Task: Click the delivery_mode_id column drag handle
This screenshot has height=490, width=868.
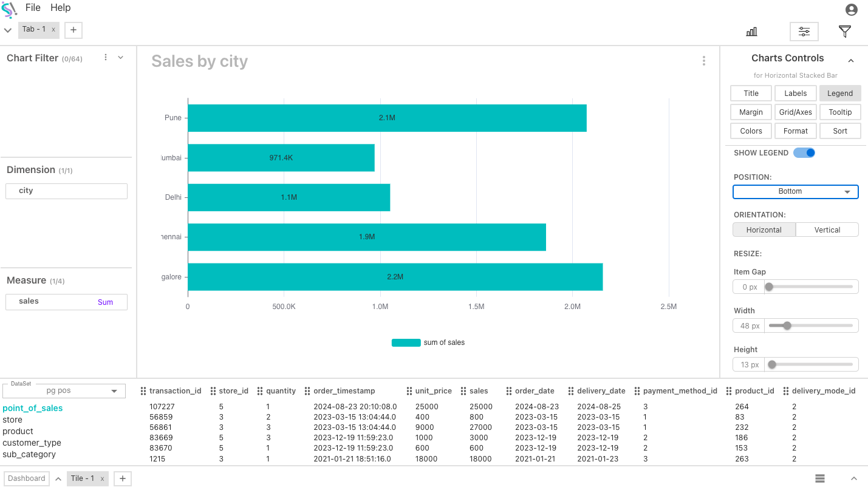Action: tap(786, 391)
